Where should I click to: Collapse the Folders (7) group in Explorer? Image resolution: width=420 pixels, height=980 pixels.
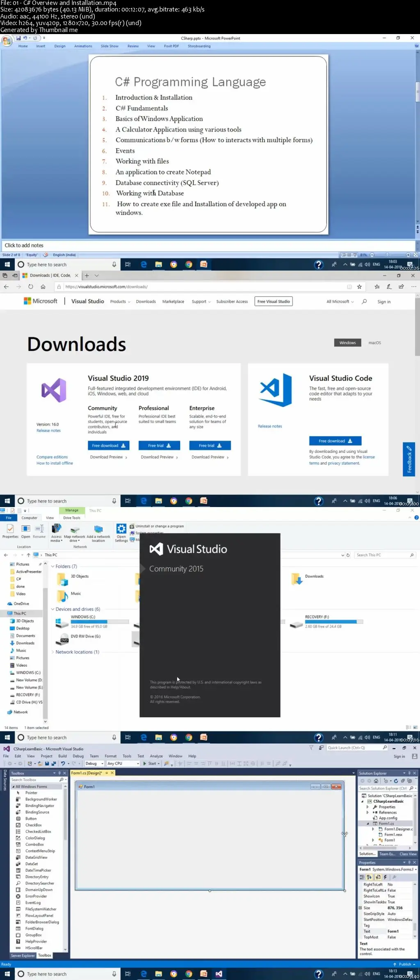pyautogui.click(x=52, y=566)
